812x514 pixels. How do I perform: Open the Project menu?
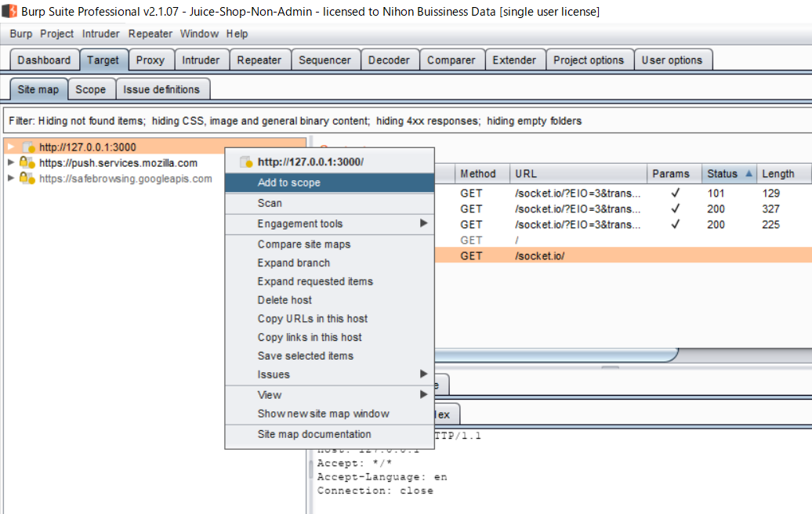[x=57, y=34]
